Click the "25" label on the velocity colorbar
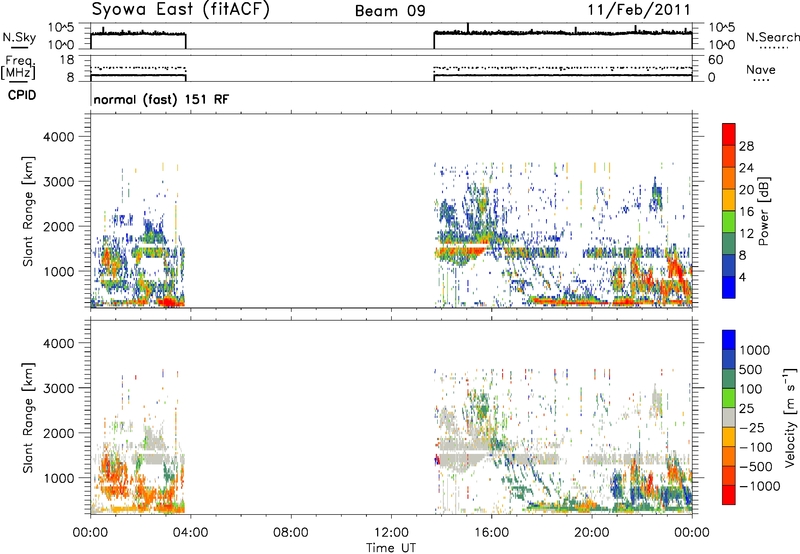 [x=746, y=409]
